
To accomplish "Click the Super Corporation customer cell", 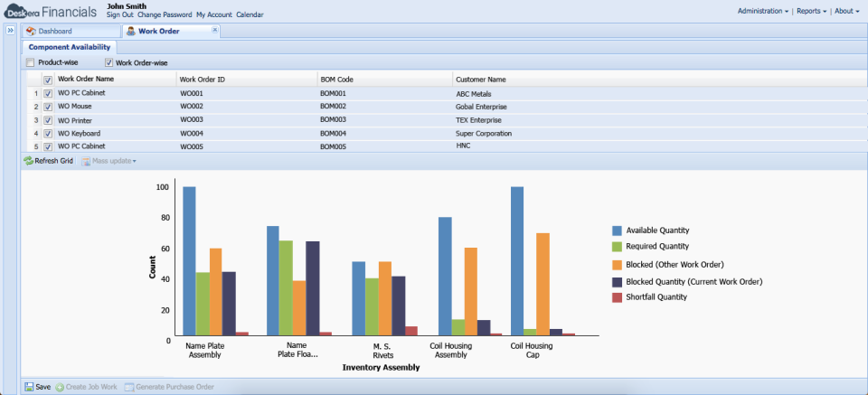I will 484,134.
